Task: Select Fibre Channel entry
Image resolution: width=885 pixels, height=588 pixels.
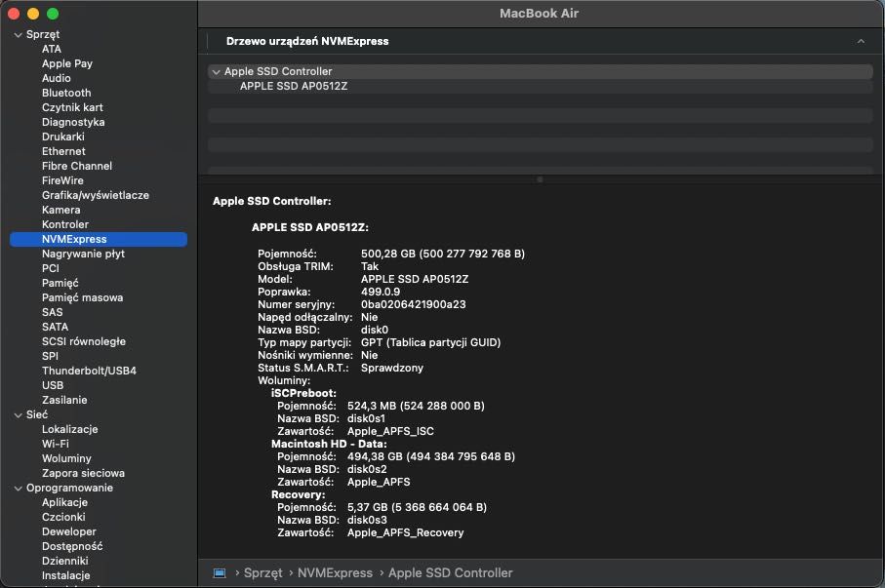Action: [x=77, y=167]
